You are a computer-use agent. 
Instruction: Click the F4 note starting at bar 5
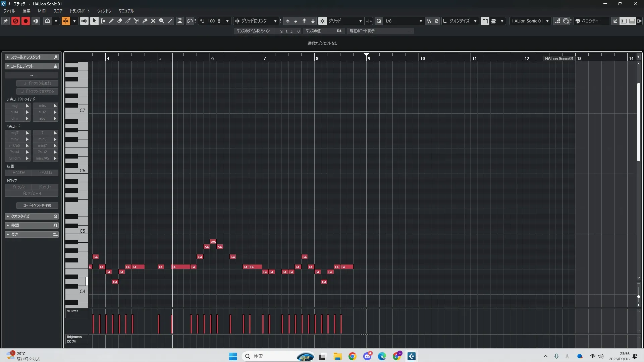pos(161,267)
